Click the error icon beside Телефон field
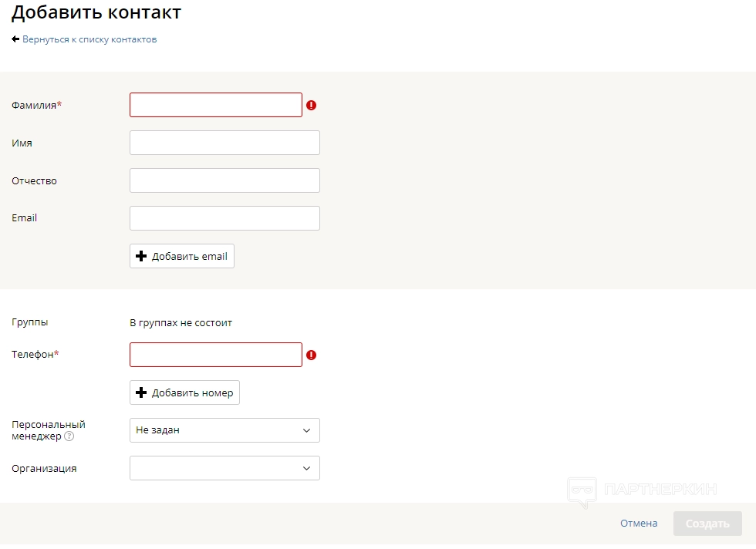This screenshot has height=549, width=756. pos(312,355)
